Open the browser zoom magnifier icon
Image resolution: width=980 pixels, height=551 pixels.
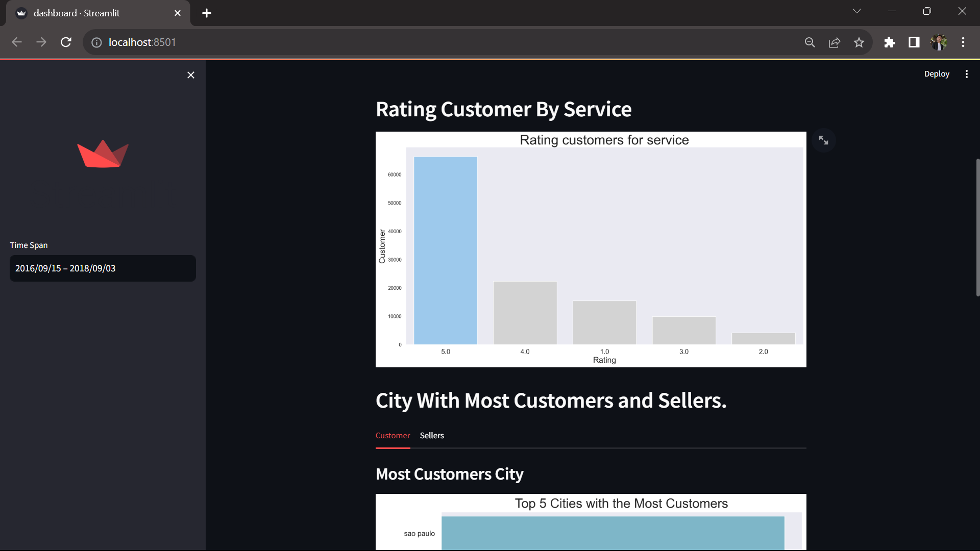click(810, 42)
